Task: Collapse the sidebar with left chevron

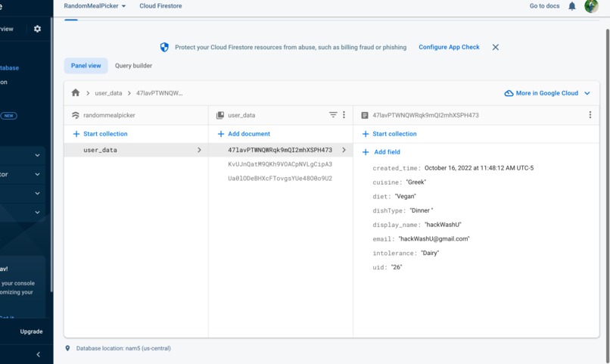Action: [x=38, y=354]
